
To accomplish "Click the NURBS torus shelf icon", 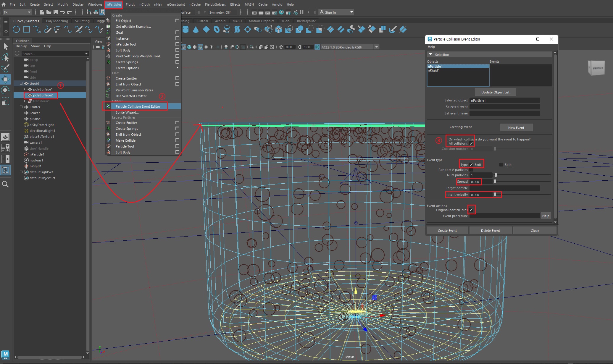I will point(217,29).
